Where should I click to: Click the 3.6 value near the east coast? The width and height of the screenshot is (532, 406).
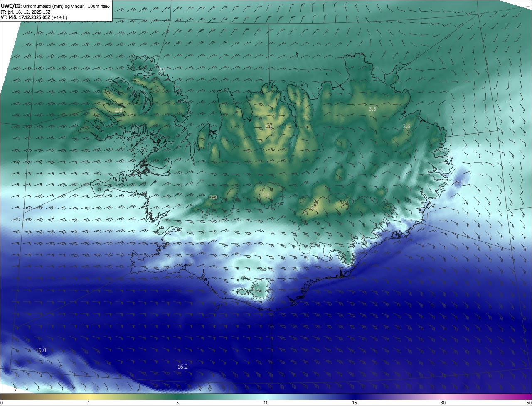click(406, 127)
